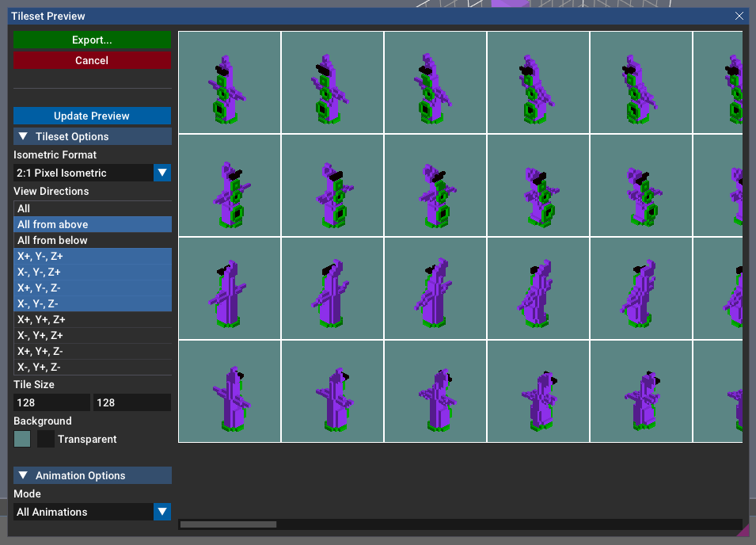This screenshot has width=756, height=545.
Task: Open the Isometric Format dropdown arrow
Action: point(162,173)
